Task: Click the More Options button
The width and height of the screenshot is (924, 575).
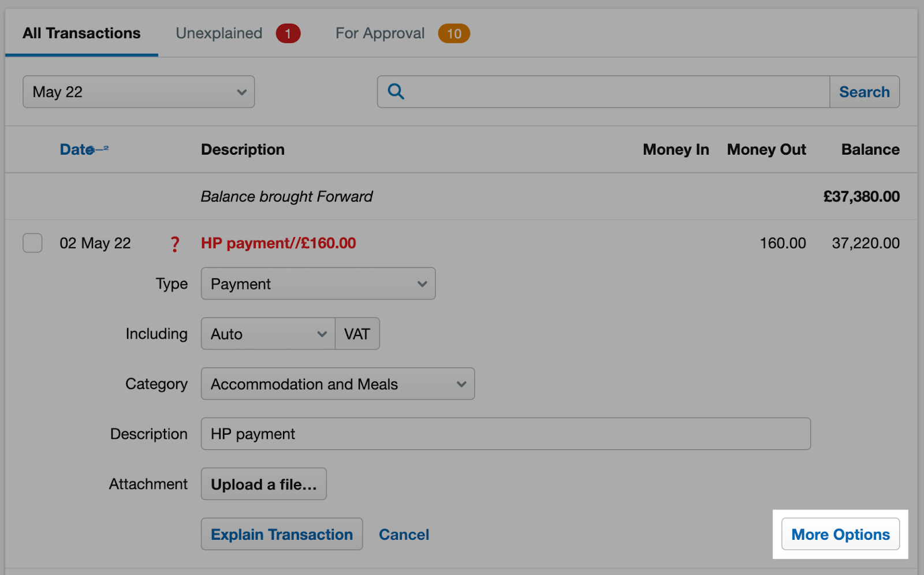Action: point(840,534)
